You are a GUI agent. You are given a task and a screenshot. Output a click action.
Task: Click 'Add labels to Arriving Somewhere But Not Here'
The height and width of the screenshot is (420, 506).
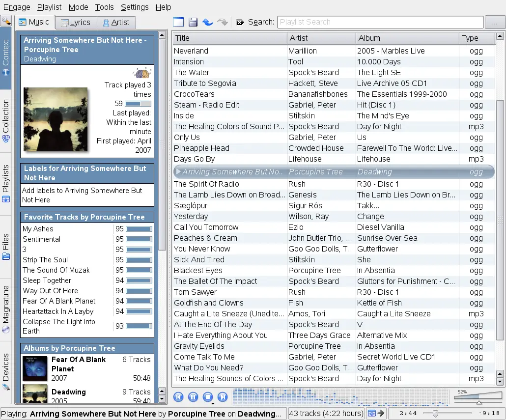tap(82, 195)
